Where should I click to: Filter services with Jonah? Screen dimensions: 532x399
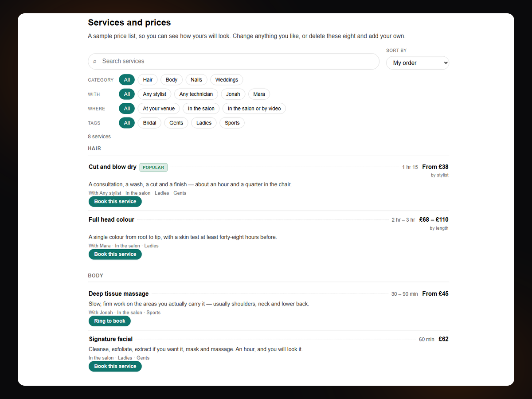[x=233, y=94]
